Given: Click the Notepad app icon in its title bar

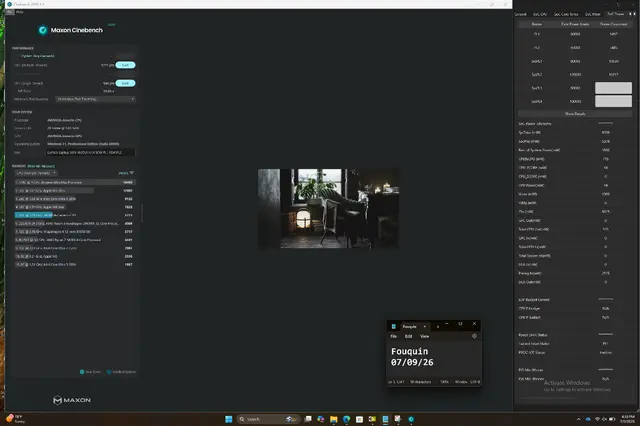Looking at the screenshot, I should click(394, 326).
